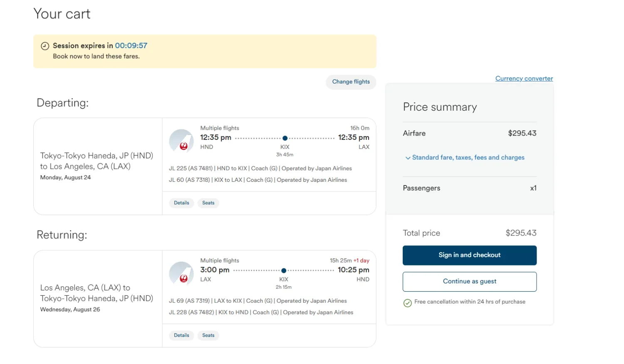Image resolution: width=624 pixels, height=364 pixels.
Task: Click the Tokyo Haneda to Los Angeles route card
Action: tap(205, 166)
